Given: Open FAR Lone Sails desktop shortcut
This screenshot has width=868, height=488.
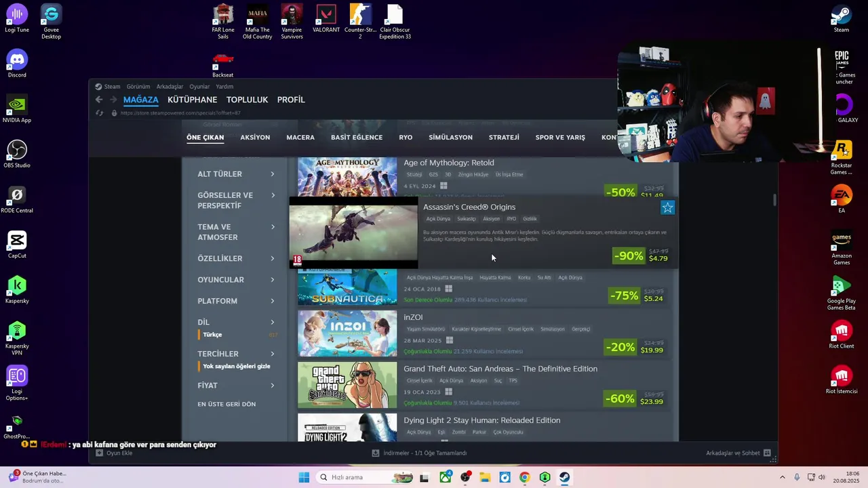Looking at the screenshot, I should pos(223,20).
